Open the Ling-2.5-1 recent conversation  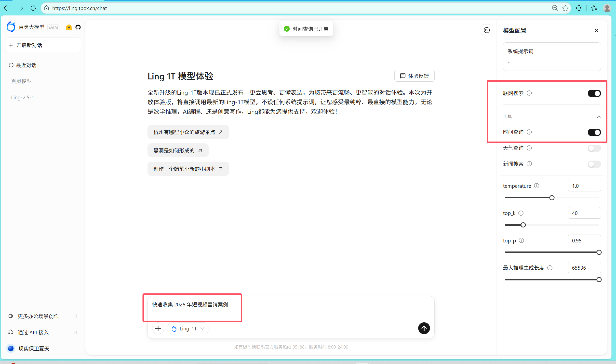[23, 97]
